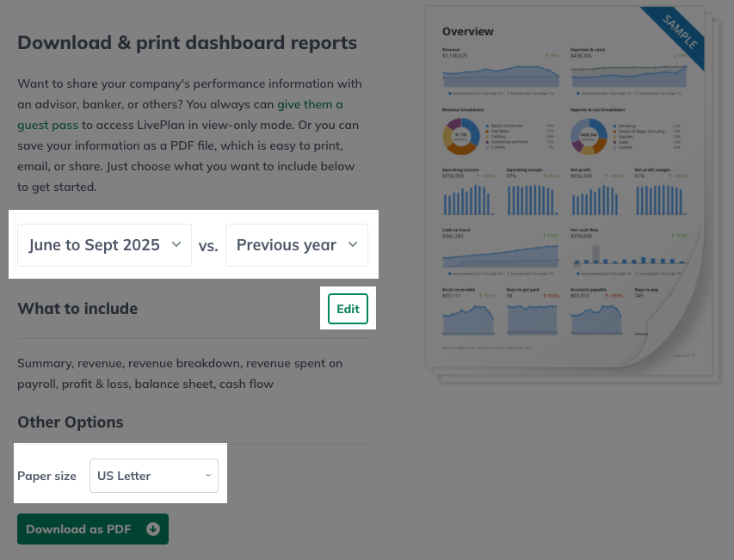Screen dimensions: 734x560
Task: Click the "Download & print dashboard reports" heading
Action: [185, 42]
